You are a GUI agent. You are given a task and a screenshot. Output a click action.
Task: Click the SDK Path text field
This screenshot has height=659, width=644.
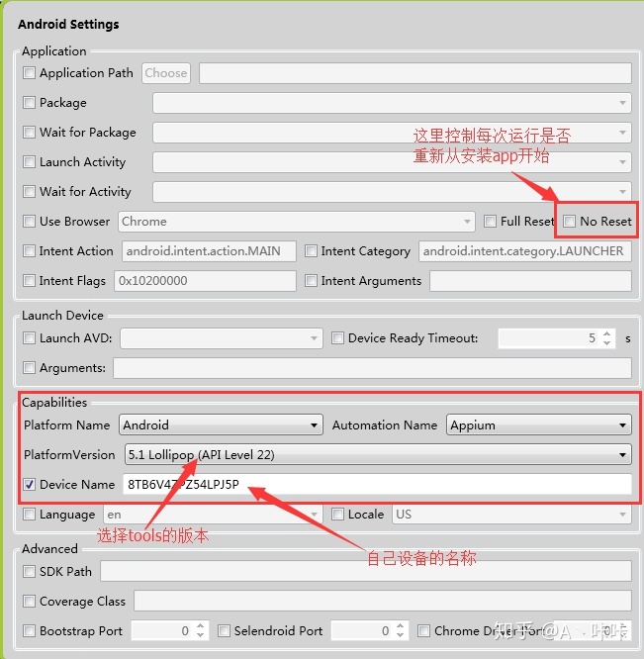point(366,572)
